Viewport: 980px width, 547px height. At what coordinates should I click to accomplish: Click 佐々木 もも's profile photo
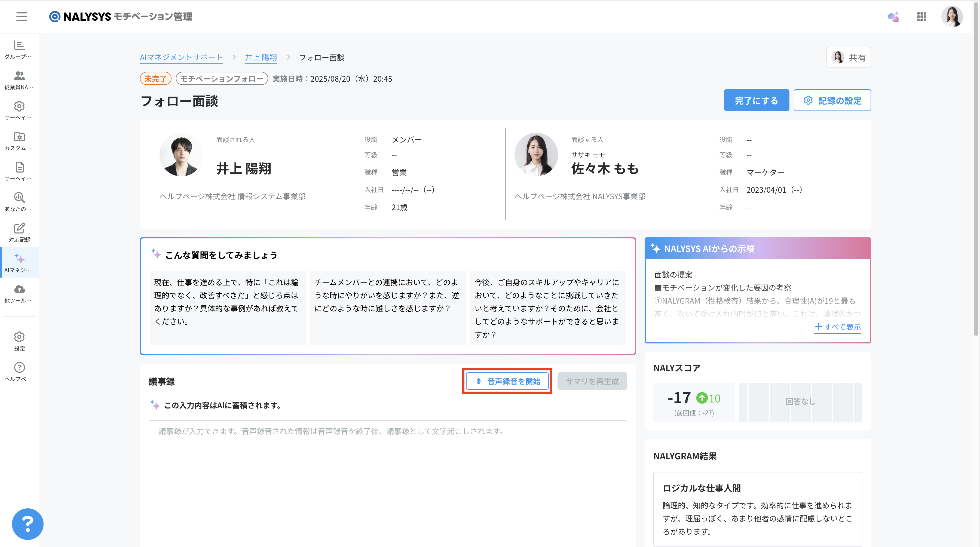(x=536, y=155)
